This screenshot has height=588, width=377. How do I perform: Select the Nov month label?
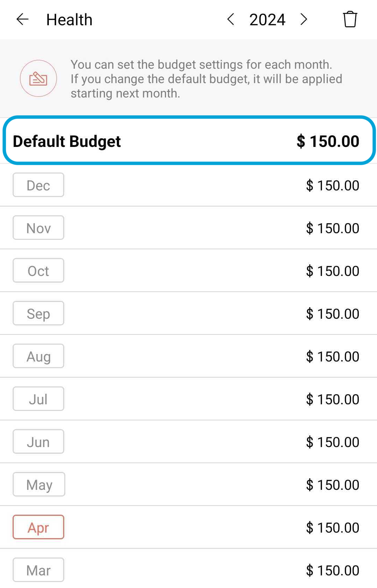click(38, 228)
